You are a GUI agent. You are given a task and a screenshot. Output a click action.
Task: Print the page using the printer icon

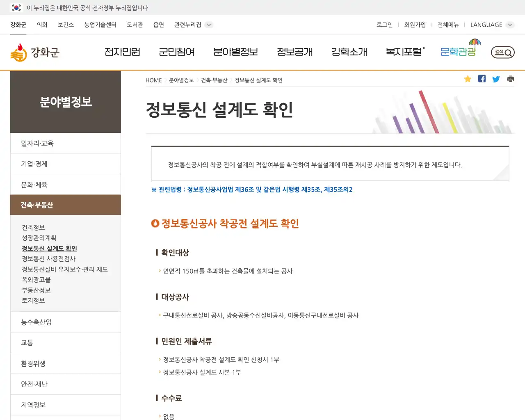[510, 79]
